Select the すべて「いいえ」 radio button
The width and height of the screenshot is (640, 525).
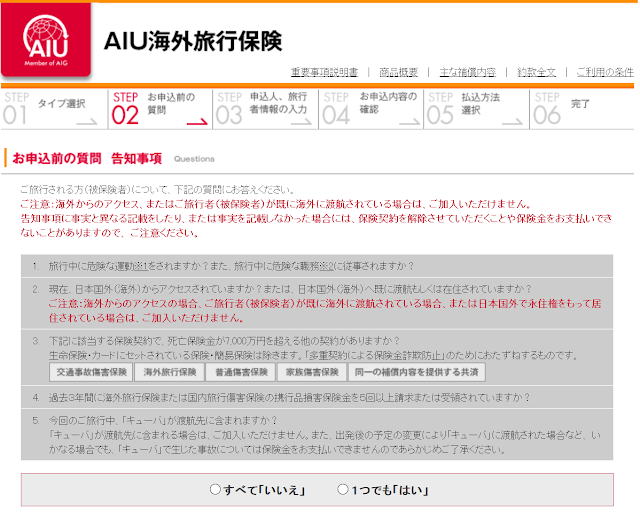(x=215, y=489)
